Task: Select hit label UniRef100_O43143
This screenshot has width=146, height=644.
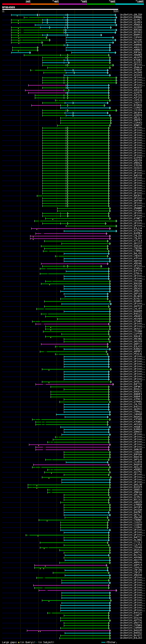Action: [131, 168]
